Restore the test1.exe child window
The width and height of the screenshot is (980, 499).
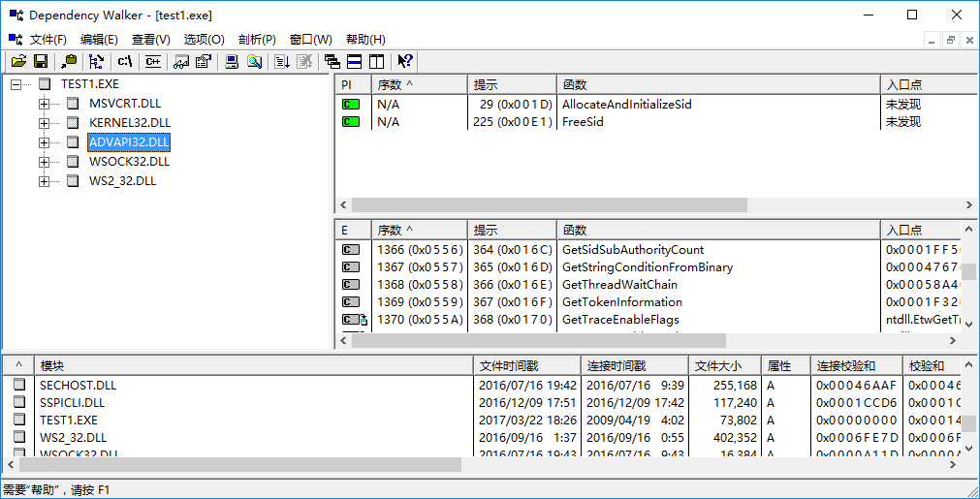coord(950,40)
